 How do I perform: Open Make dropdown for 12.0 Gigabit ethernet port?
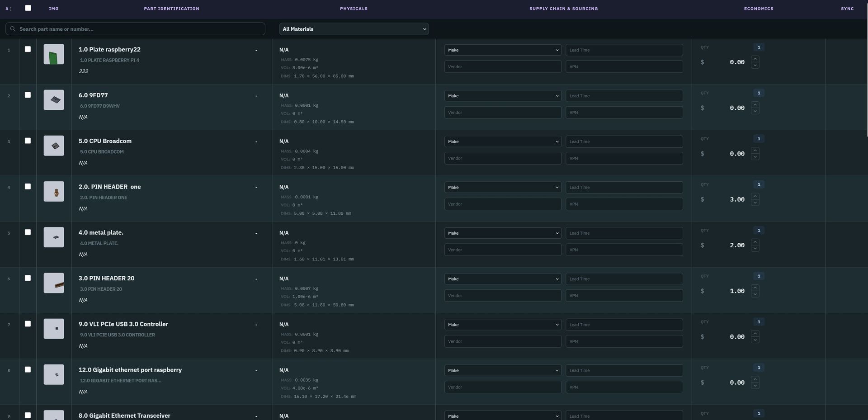pyautogui.click(x=503, y=370)
